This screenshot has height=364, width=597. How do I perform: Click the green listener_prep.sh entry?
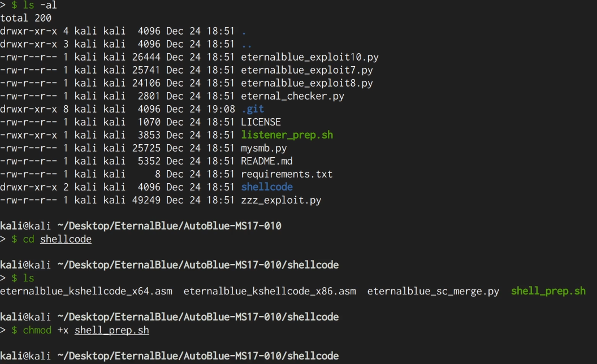point(287,135)
